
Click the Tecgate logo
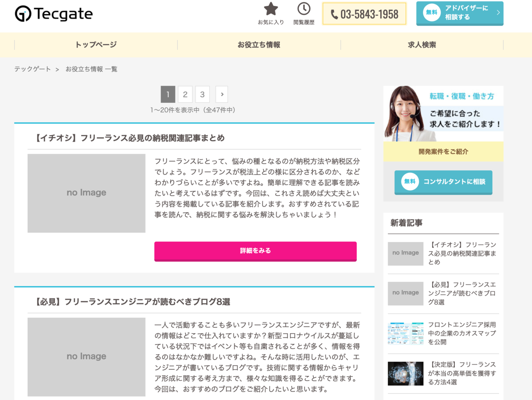(x=54, y=14)
